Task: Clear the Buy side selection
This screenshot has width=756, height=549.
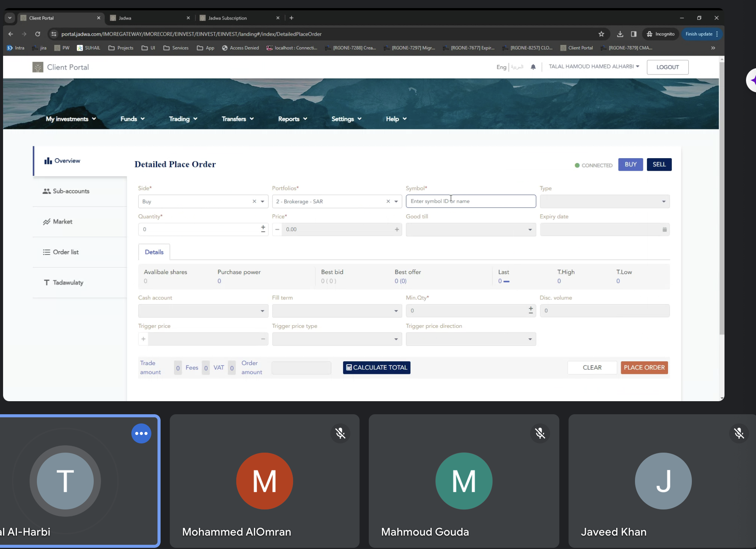Action: (x=254, y=202)
